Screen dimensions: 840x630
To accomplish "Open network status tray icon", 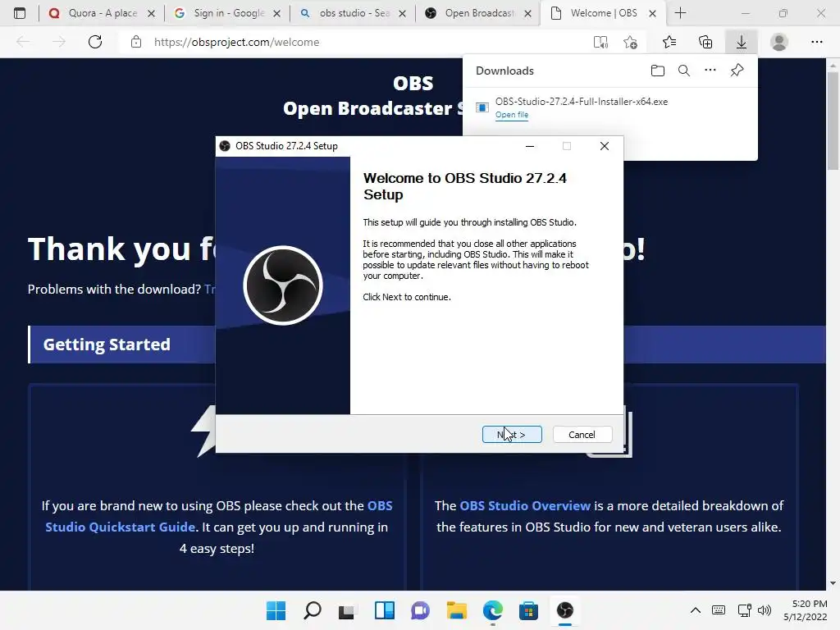I will pos(744,610).
